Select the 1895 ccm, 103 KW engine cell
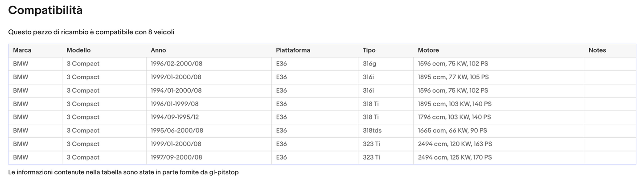This screenshot has height=184, width=644. tap(455, 104)
